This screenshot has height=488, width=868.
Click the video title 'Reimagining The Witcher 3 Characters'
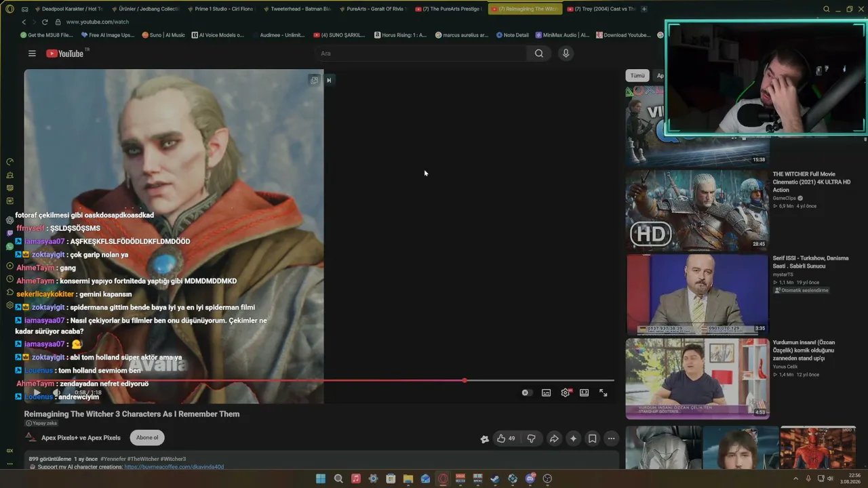(x=132, y=414)
